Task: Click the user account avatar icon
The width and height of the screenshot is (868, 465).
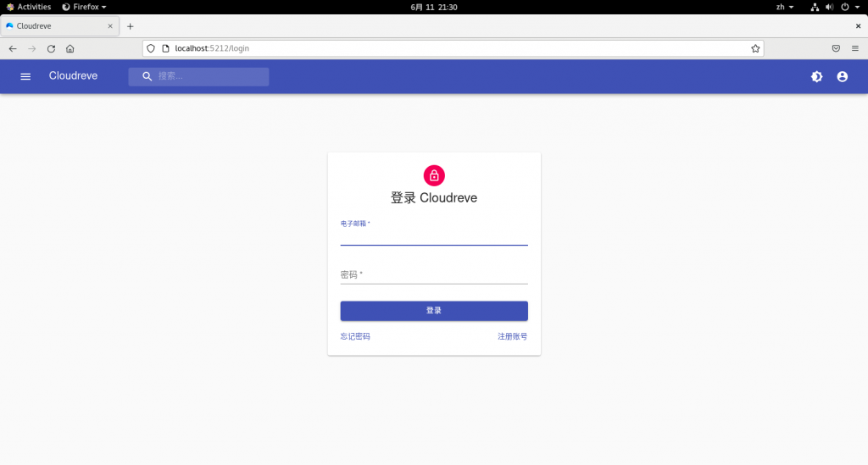Action: click(x=842, y=76)
